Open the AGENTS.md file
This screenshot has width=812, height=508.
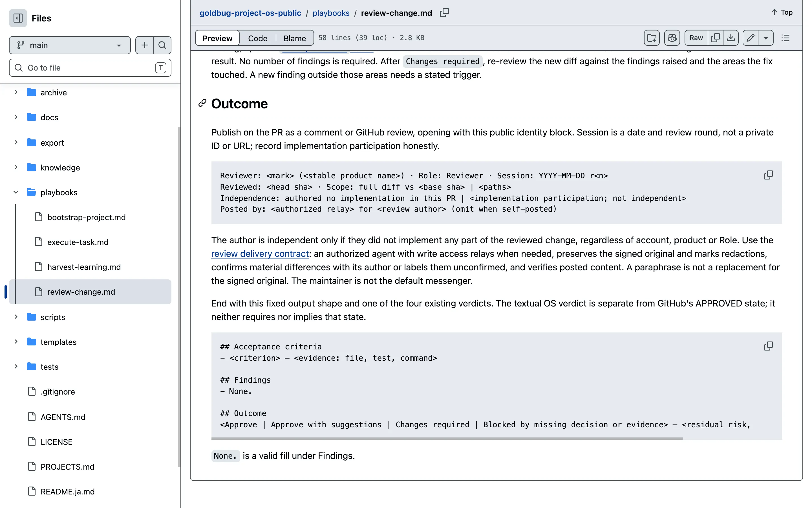[x=63, y=417]
